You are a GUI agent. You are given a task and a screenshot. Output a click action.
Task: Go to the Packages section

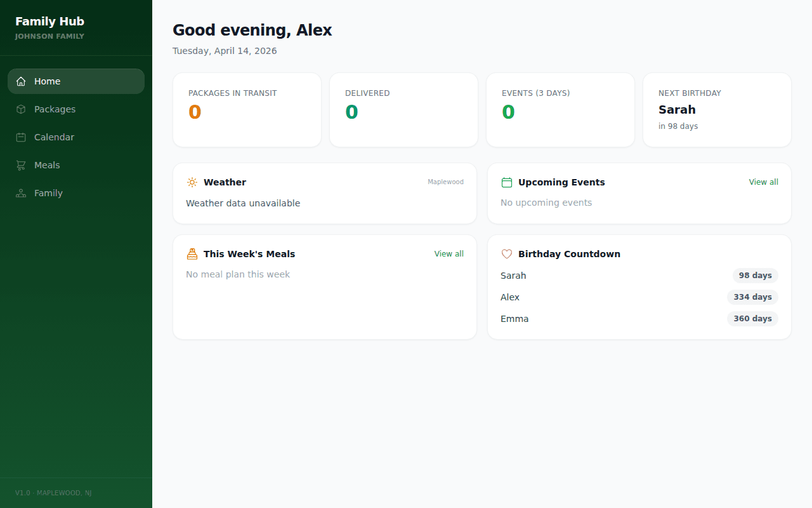(x=76, y=109)
